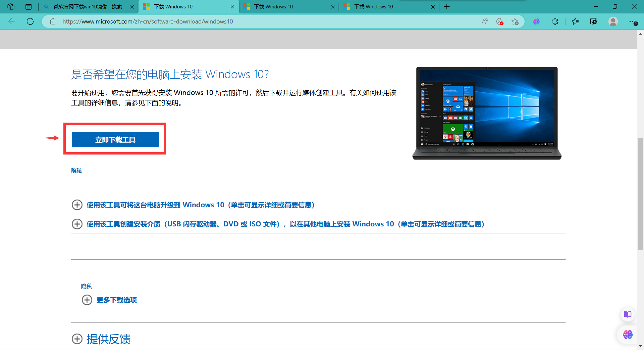This screenshot has height=350, width=644.
Task: Open the browser settings and more menu
Action: click(633, 21)
